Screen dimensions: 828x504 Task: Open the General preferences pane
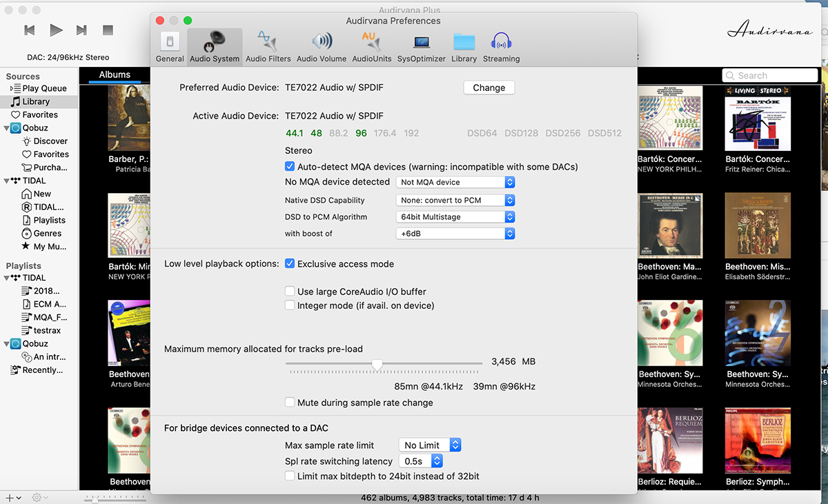(170, 47)
